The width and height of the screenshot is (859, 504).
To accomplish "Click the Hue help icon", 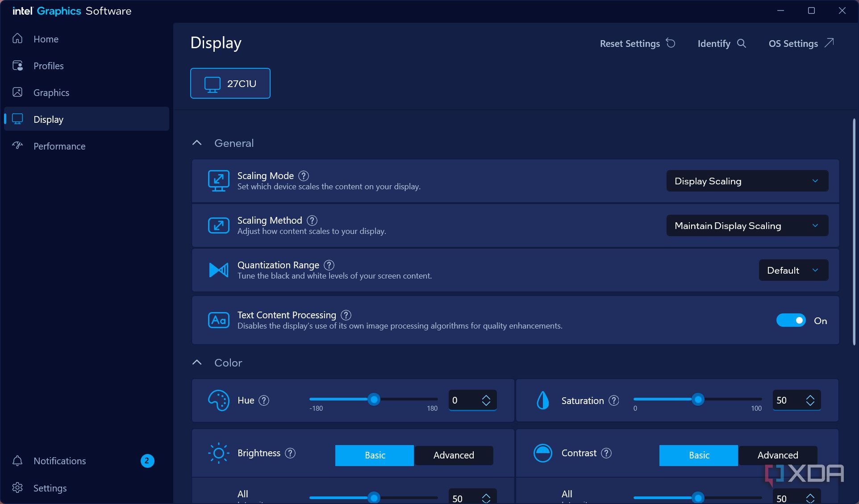I will point(264,400).
